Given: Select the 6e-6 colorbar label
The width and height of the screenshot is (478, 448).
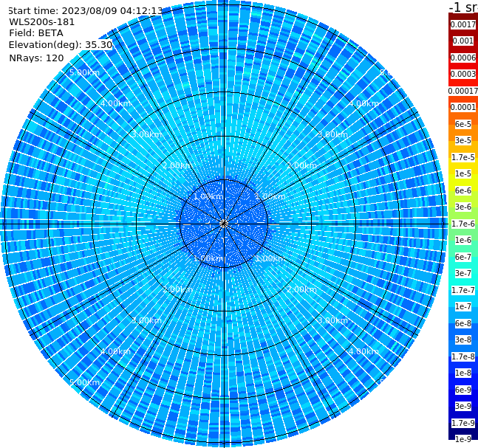Looking at the screenshot, I should 463,190.
